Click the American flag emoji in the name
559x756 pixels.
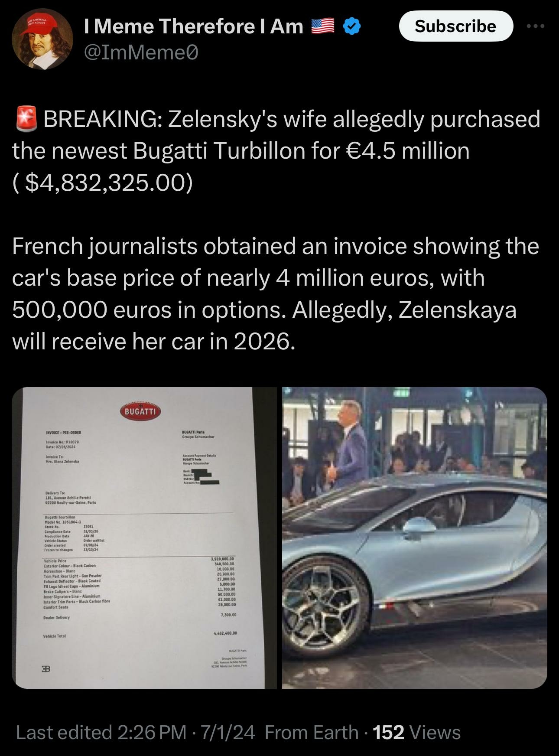(323, 27)
